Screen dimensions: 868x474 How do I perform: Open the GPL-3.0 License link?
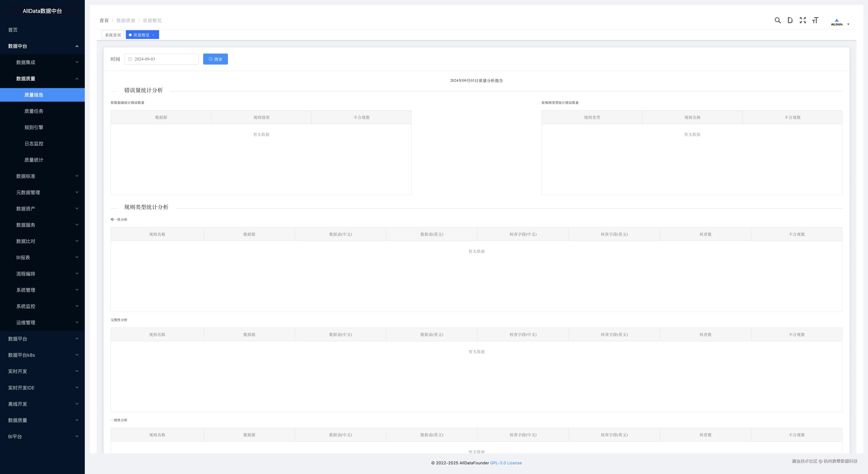click(x=506, y=463)
